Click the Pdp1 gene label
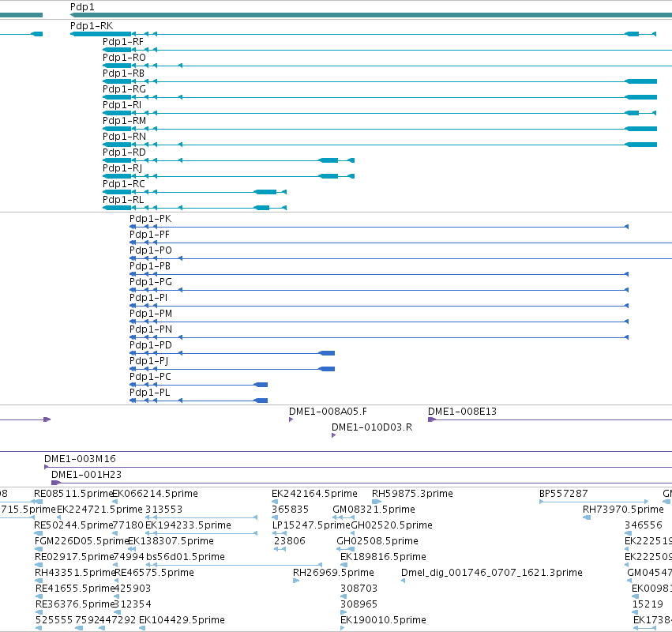Image resolution: width=672 pixels, height=632 pixels. coord(82,7)
